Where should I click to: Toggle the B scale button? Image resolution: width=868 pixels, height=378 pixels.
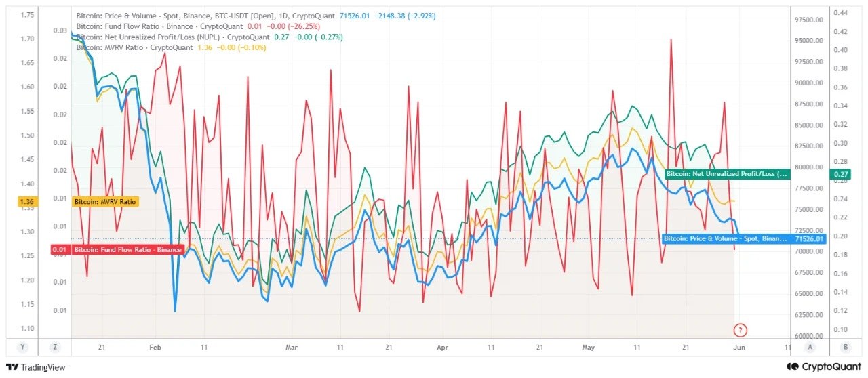point(844,347)
